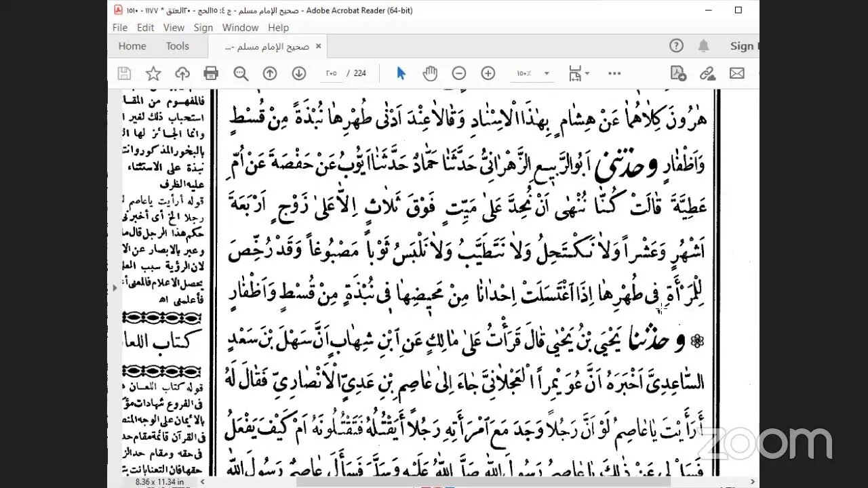868x488 pixels.
Task: Click the Save file icon
Action: [x=124, y=73]
